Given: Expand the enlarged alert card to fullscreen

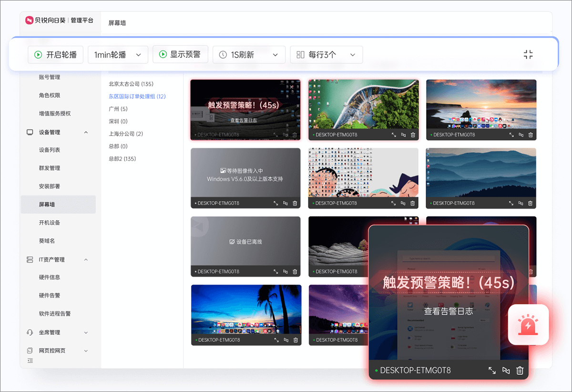Looking at the screenshot, I should pos(492,371).
